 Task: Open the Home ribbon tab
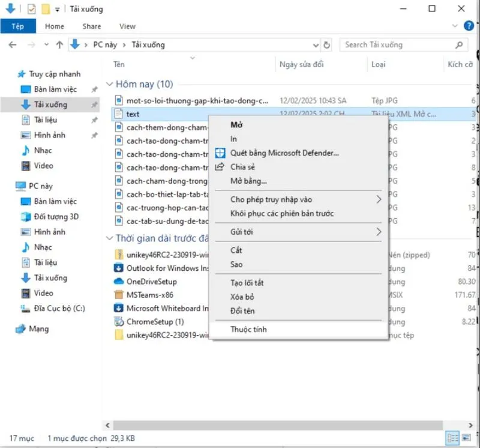[55, 26]
